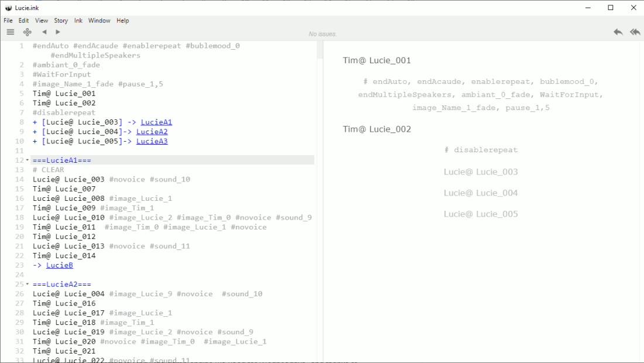Choose the Lucie@ Lucie_005 option in preview
Image resolution: width=644 pixels, height=363 pixels.
click(481, 214)
